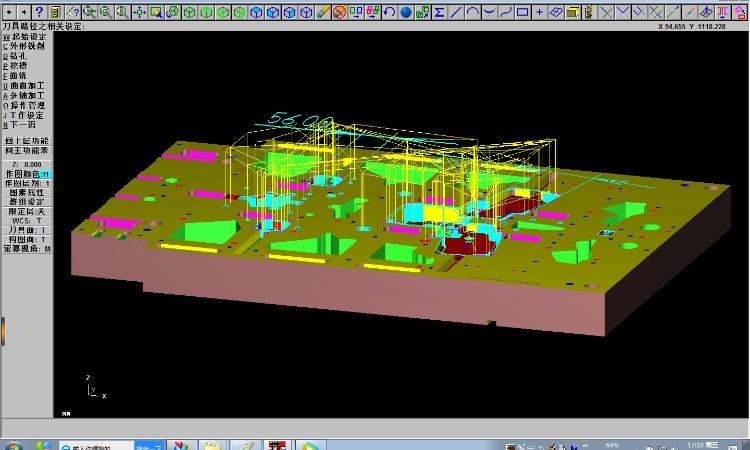Click the Z: 0.000 depth field
Image resolution: width=750 pixels, height=450 pixels.
[27, 164]
